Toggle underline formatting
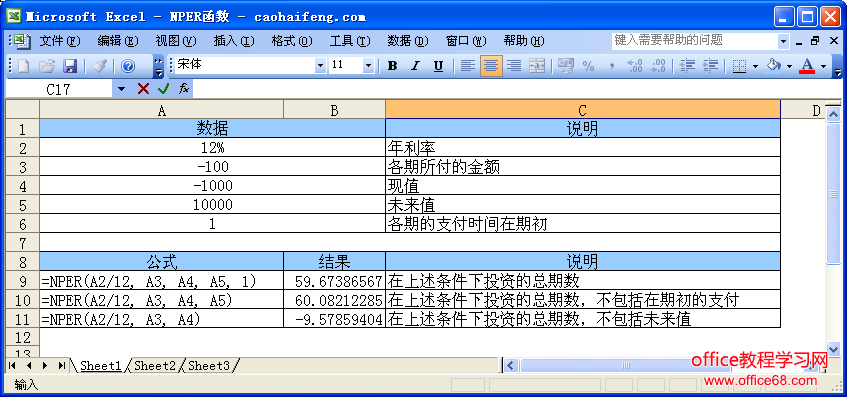 click(438, 66)
